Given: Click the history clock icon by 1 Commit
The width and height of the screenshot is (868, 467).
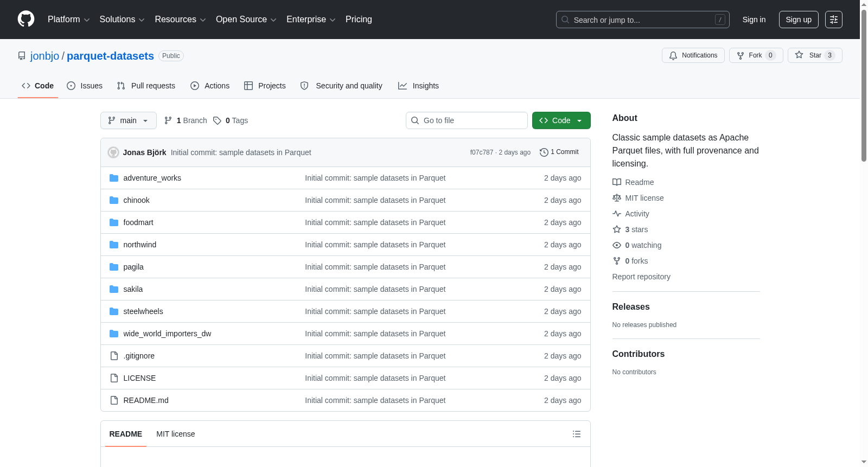Looking at the screenshot, I should [544, 152].
